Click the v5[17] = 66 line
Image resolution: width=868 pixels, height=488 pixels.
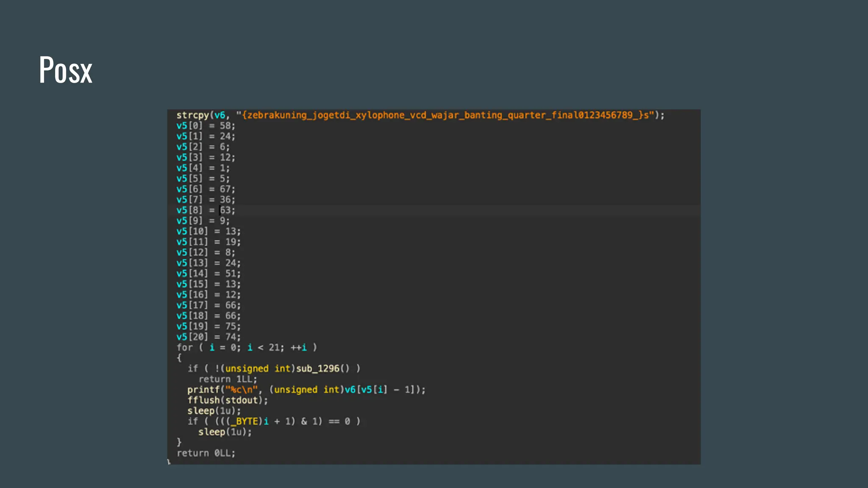[208, 305]
